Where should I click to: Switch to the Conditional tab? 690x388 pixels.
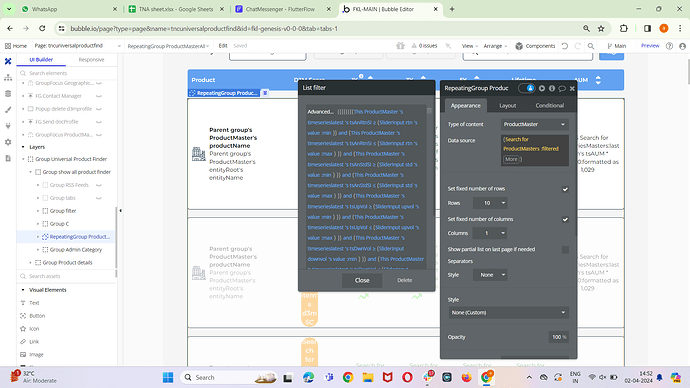pos(550,106)
